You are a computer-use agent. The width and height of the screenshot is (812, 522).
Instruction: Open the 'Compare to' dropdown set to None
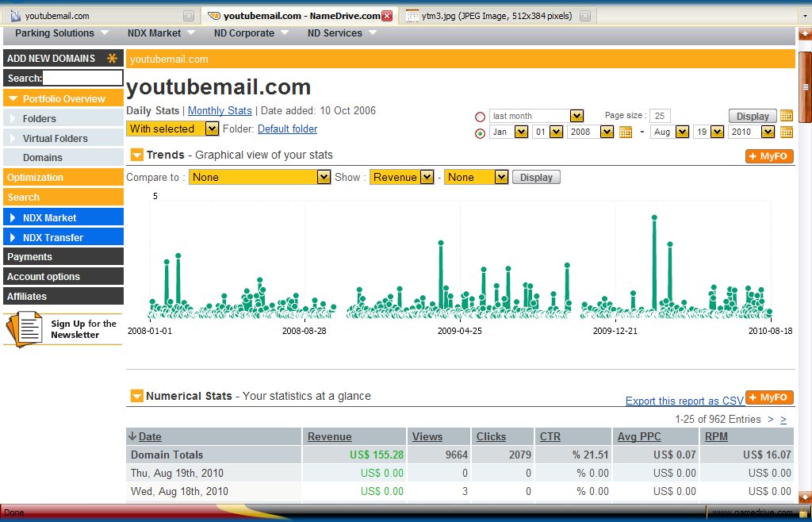coord(259,178)
